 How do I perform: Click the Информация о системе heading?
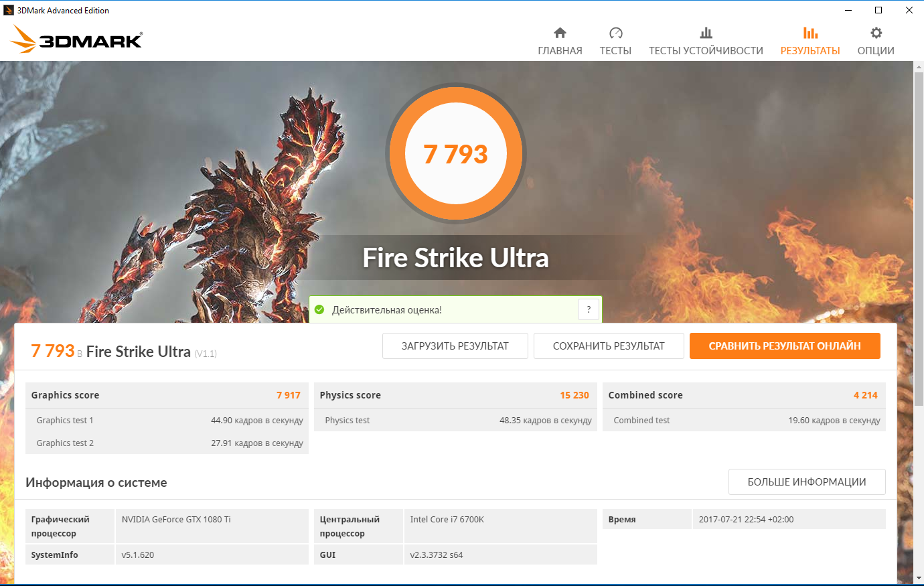[96, 483]
